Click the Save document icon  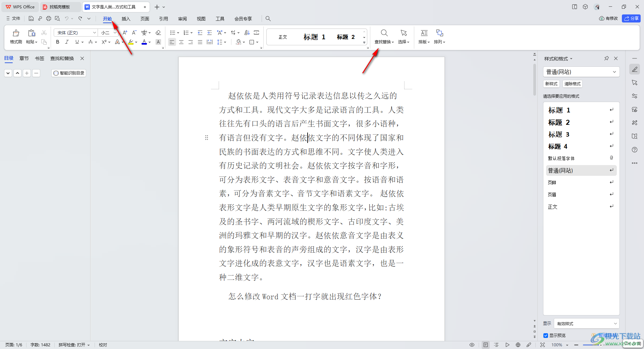pyautogui.click(x=31, y=18)
